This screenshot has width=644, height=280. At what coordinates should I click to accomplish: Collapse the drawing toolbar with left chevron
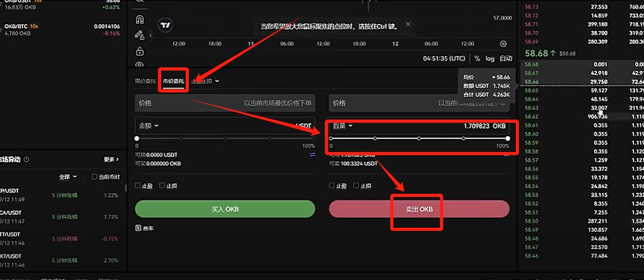(151, 36)
